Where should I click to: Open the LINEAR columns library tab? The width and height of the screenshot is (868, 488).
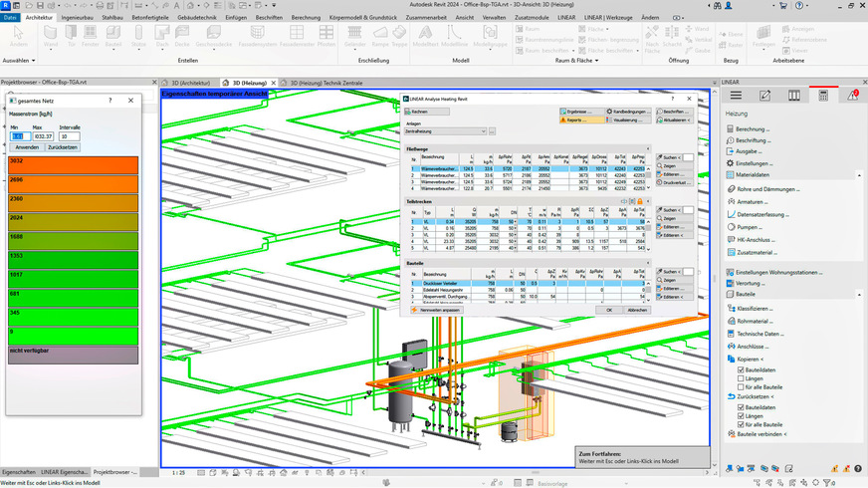point(793,96)
